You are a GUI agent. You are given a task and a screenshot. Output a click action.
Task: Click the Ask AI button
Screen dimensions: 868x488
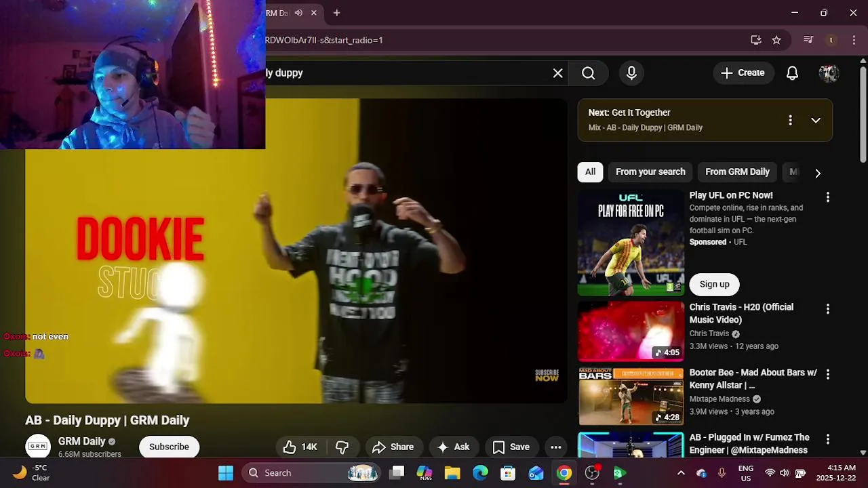click(453, 447)
